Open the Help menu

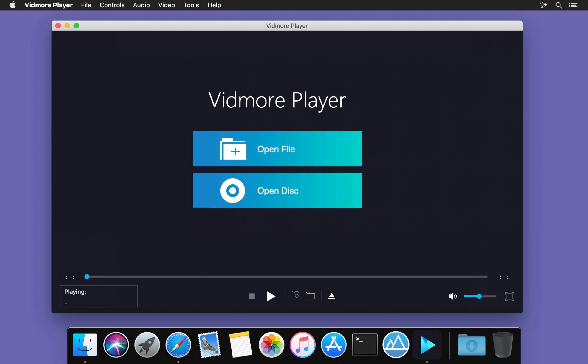pyautogui.click(x=214, y=5)
